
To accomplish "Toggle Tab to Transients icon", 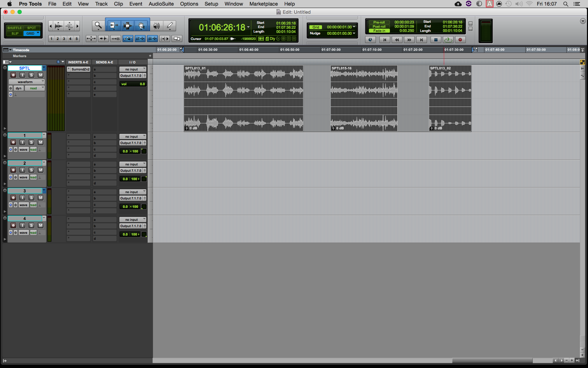I will point(103,39).
